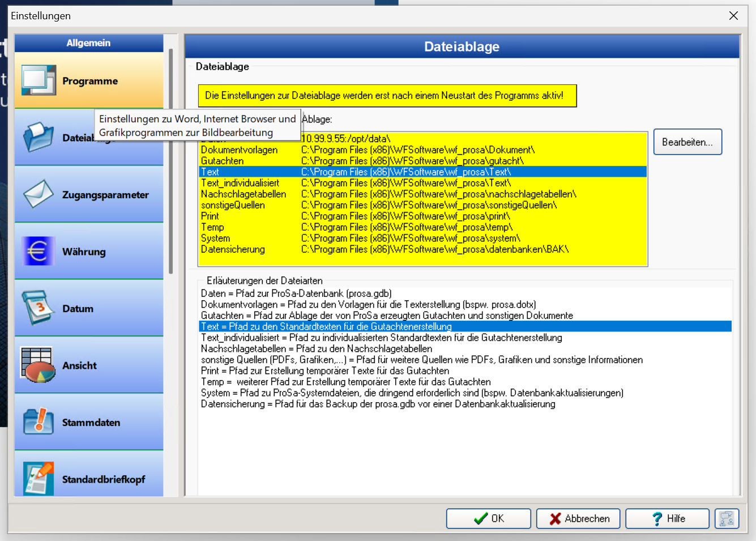Click the yellow restart notice banner

pyautogui.click(x=387, y=96)
